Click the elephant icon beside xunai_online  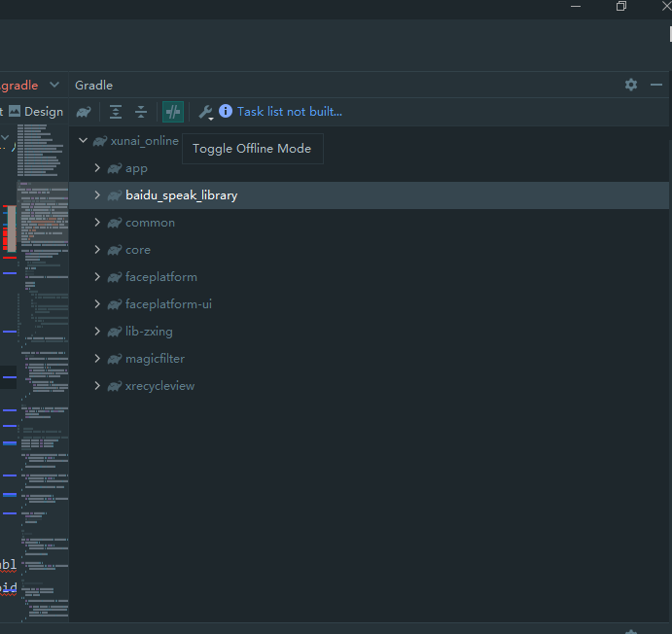(x=100, y=141)
